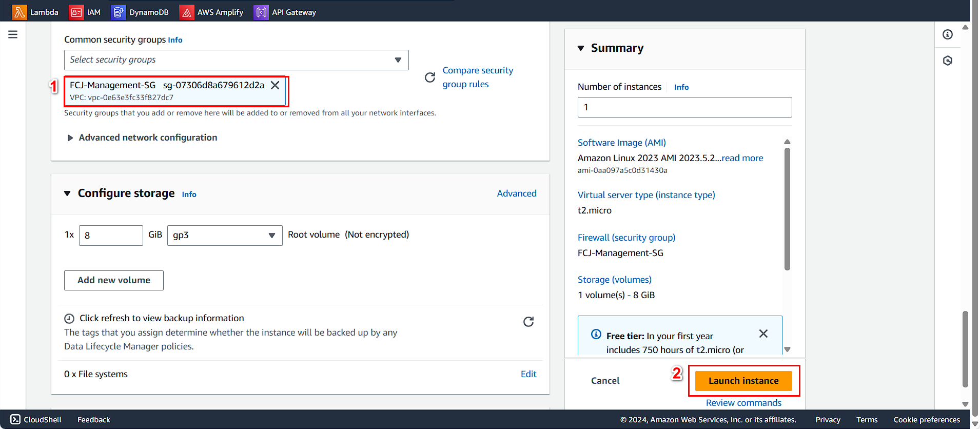Click the Number of instances field
980x429 pixels.
[x=684, y=107]
